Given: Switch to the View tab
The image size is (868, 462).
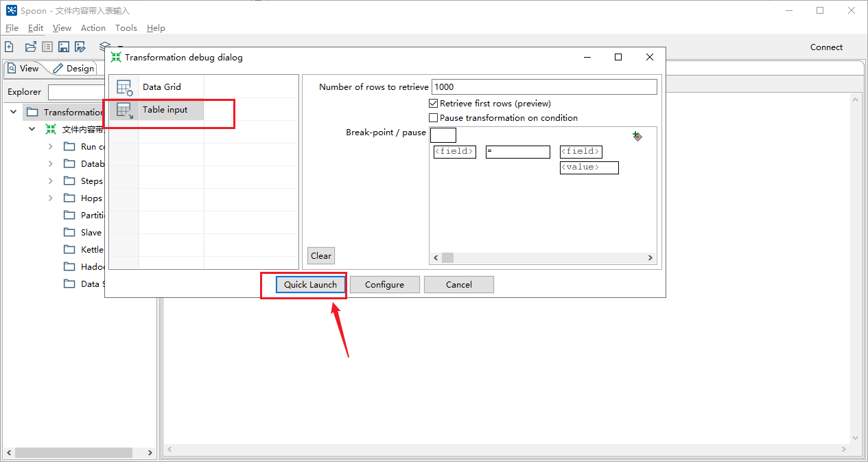Looking at the screenshot, I should tap(24, 68).
